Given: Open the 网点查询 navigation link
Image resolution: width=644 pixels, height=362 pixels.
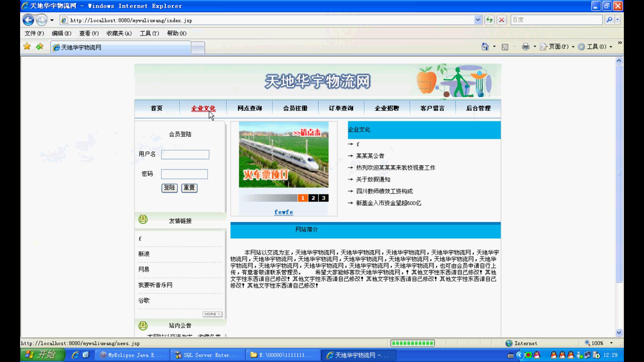Looking at the screenshot, I should (250, 108).
